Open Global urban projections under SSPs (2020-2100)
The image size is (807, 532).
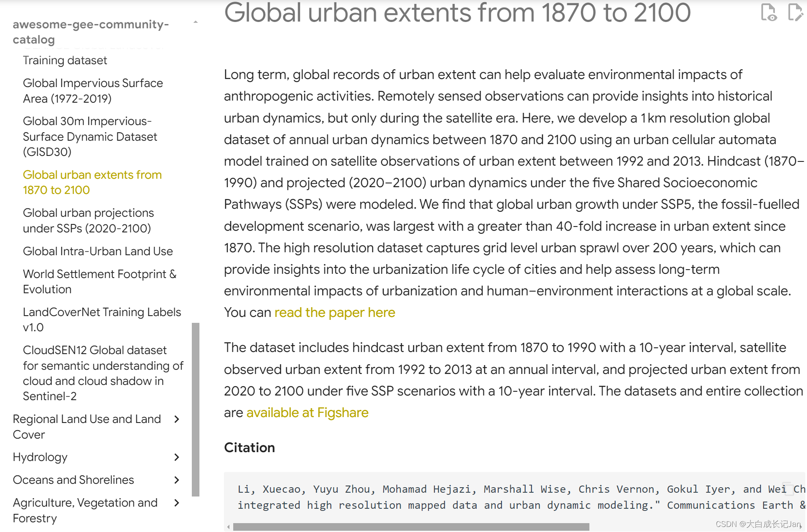[x=88, y=221]
